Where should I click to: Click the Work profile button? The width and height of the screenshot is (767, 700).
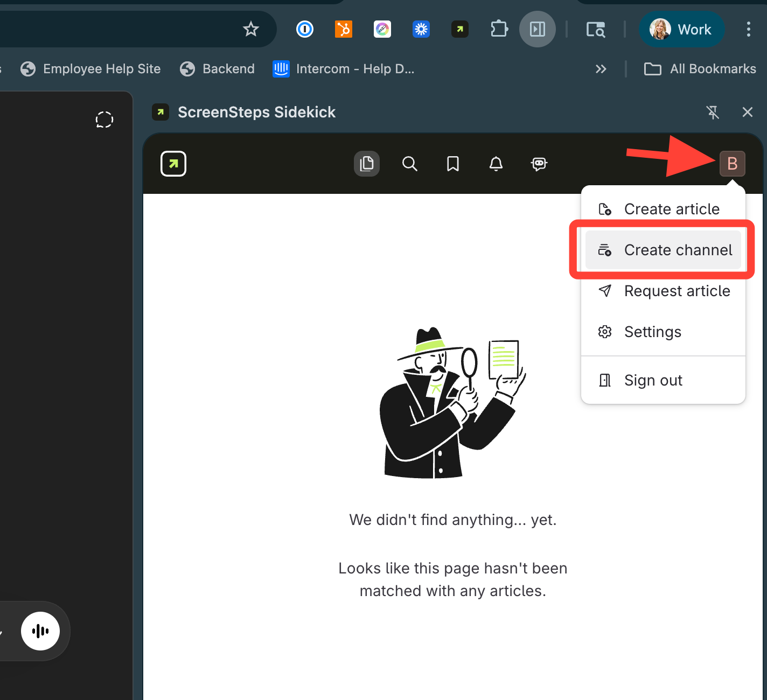click(681, 29)
